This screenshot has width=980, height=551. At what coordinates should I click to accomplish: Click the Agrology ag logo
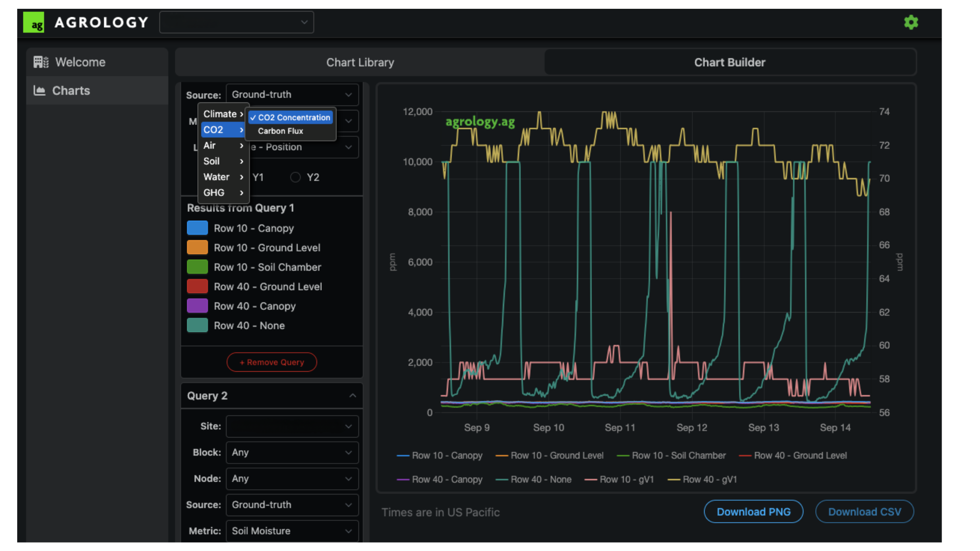(34, 23)
